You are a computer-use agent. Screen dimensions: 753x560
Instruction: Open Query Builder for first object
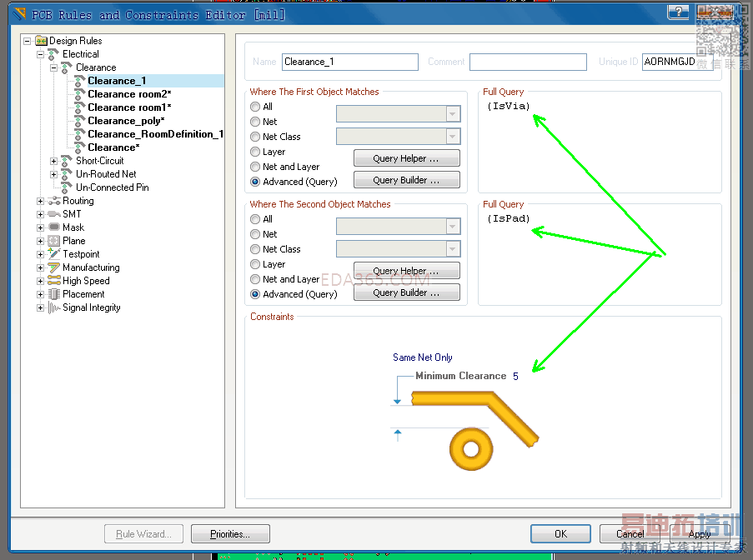(406, 180)
